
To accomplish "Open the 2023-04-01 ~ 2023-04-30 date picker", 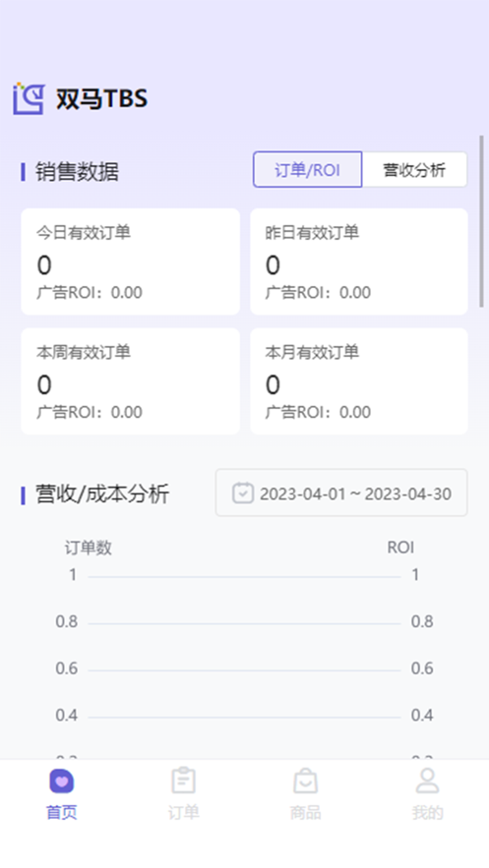I will (x=341, y=492).
